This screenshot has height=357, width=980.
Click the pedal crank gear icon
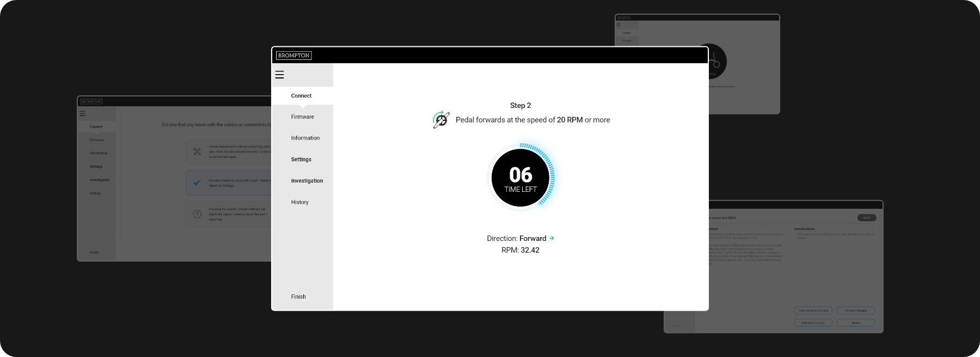coord(441,120)
